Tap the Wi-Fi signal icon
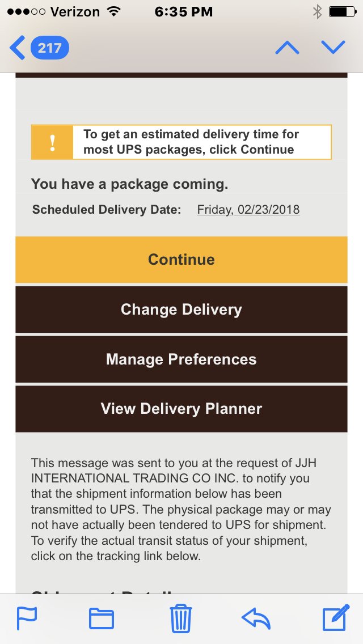Image resolution: width=363 pixels, height=644 pixels. tap(113, 11)
